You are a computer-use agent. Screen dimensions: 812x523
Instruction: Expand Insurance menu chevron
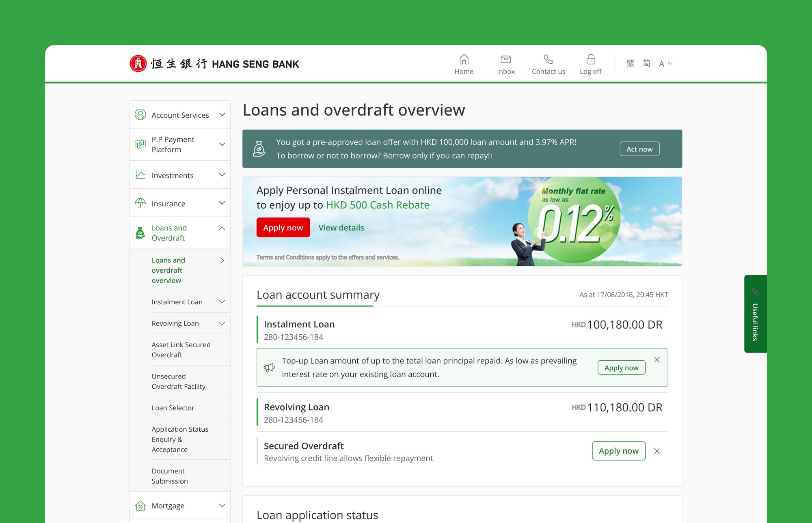pyautogui.click(x=222, y=203)
